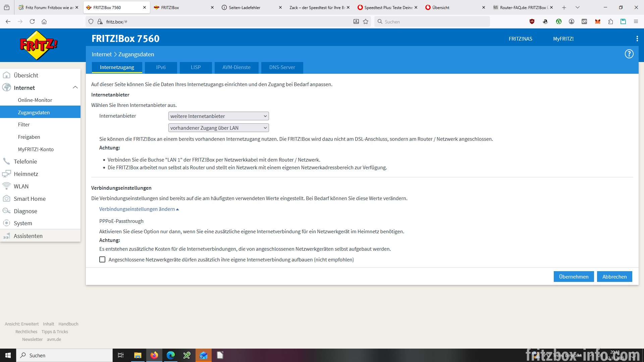Open the extensions puzzle-piece menu
The image size is (644, 362).
coord(610,22)
